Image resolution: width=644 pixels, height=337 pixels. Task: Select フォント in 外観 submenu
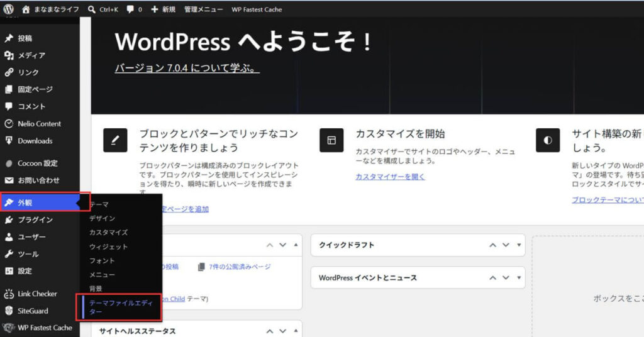point(102,261)
